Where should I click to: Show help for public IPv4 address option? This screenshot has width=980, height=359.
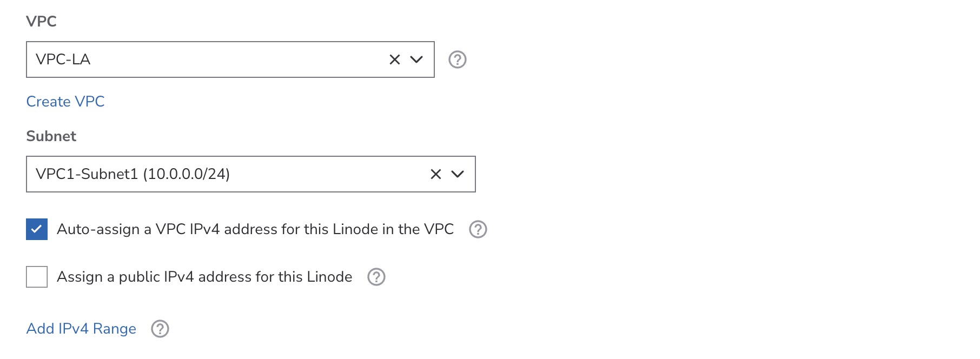coord(376,277)
